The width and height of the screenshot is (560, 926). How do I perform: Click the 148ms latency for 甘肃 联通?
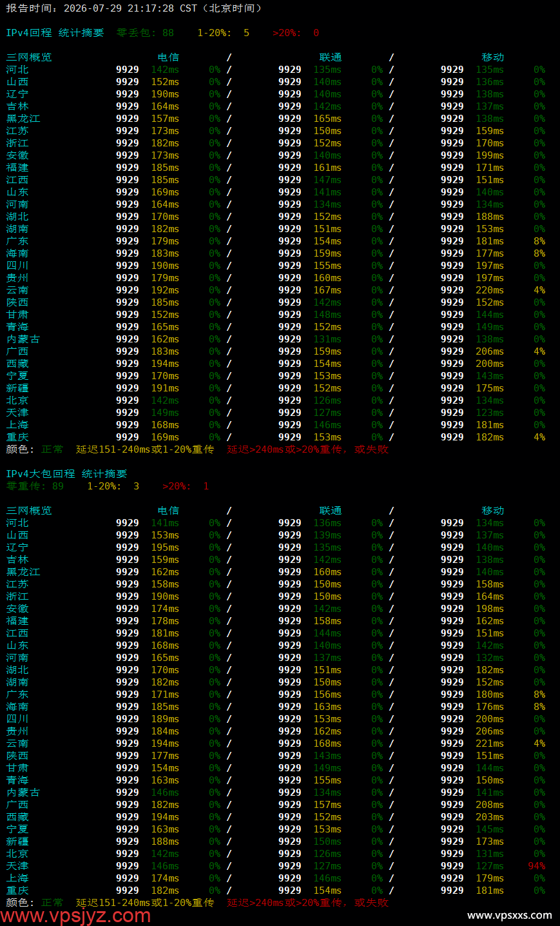point(327,315)
